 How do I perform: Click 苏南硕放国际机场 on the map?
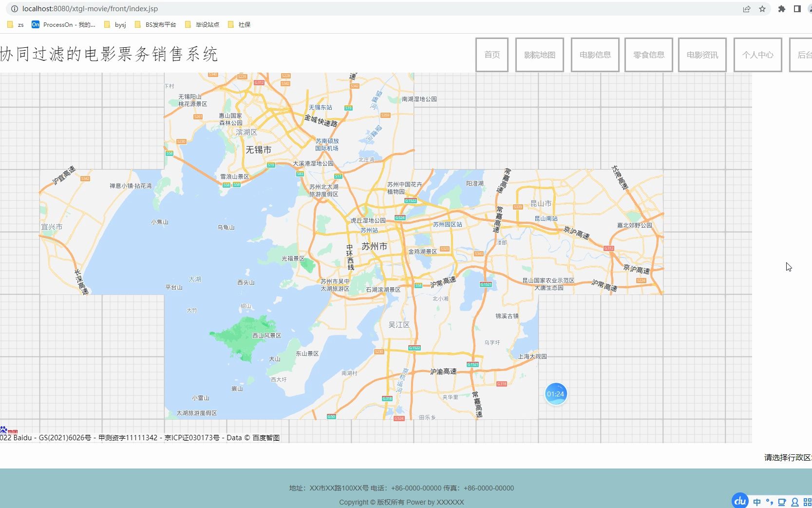(327, 144)
